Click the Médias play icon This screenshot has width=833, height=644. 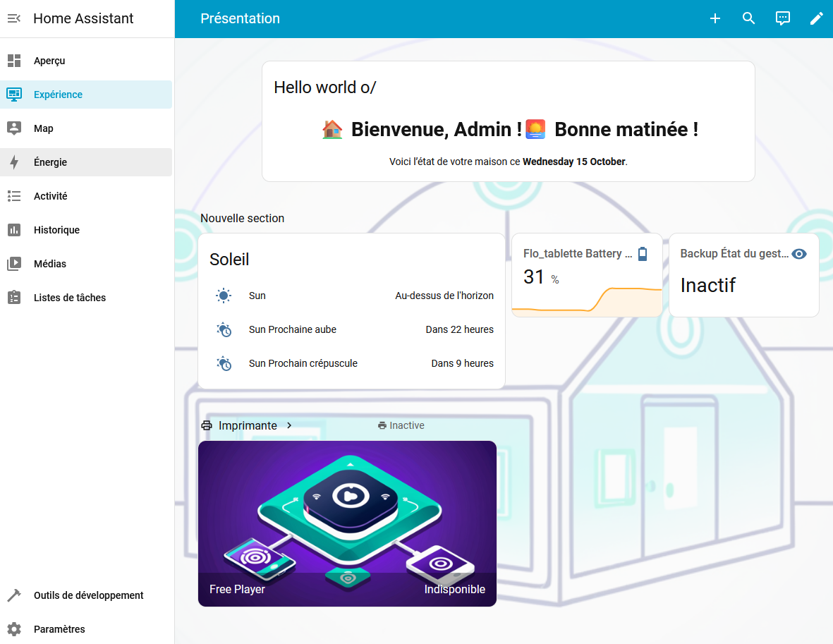click(14, 264)
